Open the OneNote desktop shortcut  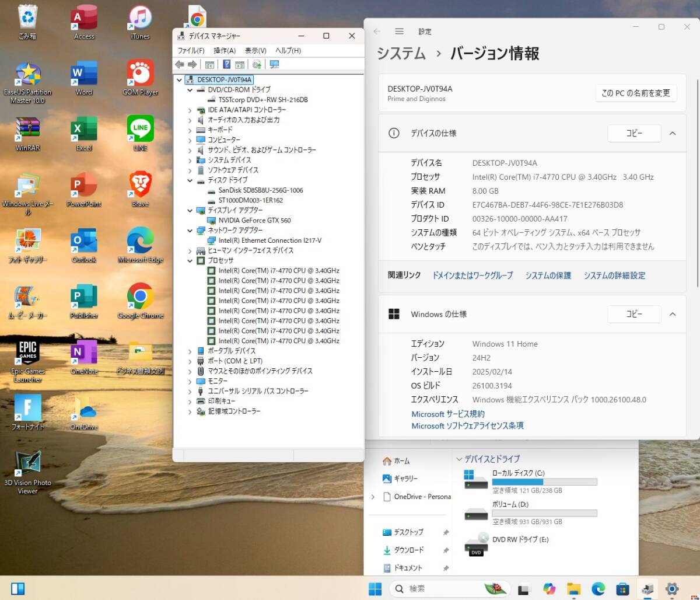84,357
